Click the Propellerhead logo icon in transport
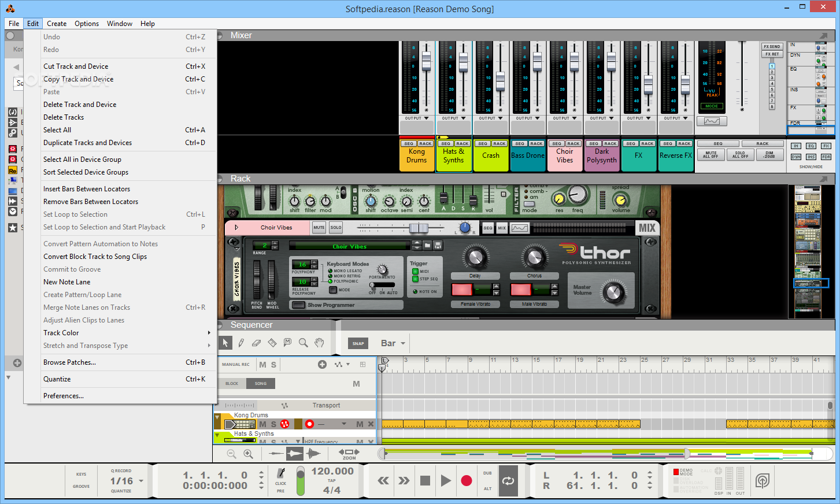Screen dimensions: 840x504 pos(763,480)
